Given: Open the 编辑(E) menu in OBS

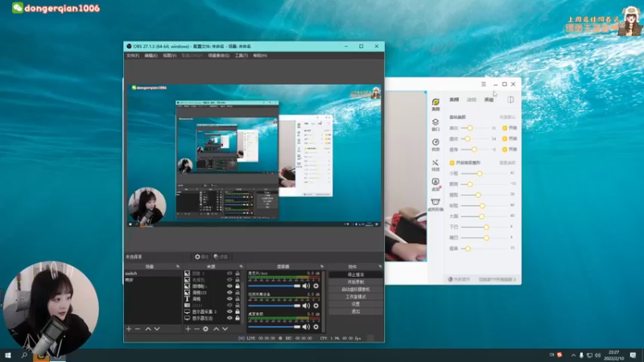Looking at the screenshot, I should click(151, 56).
